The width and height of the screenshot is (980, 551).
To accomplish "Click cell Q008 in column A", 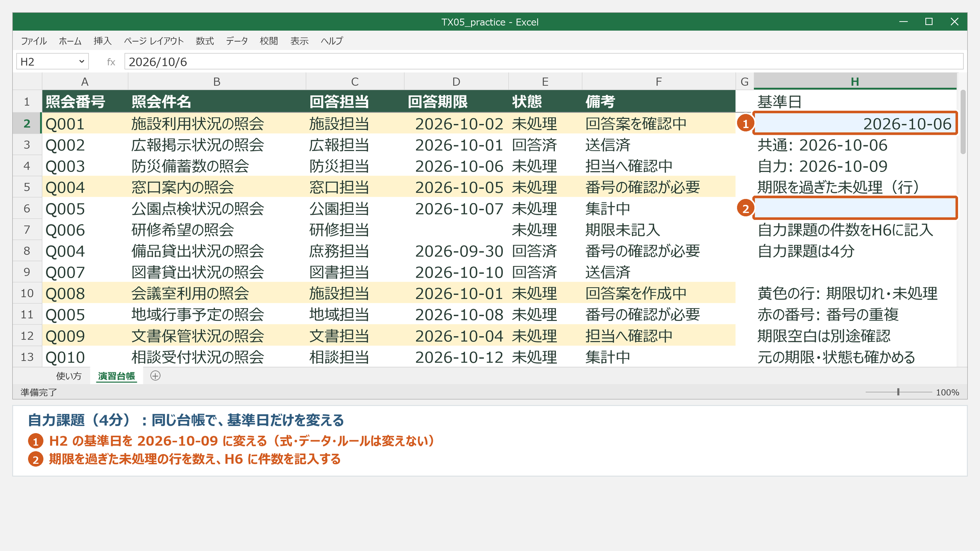I will point(85,293).
